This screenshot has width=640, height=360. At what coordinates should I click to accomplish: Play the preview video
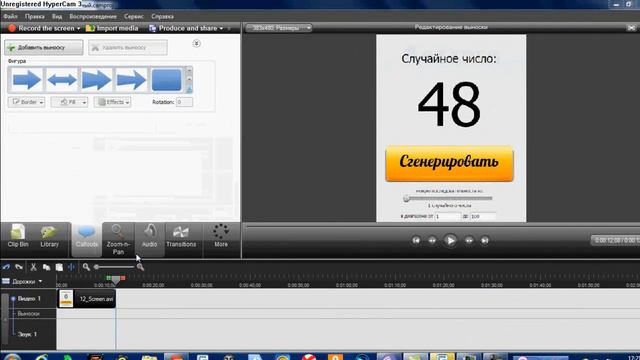[x=450, y=240]
